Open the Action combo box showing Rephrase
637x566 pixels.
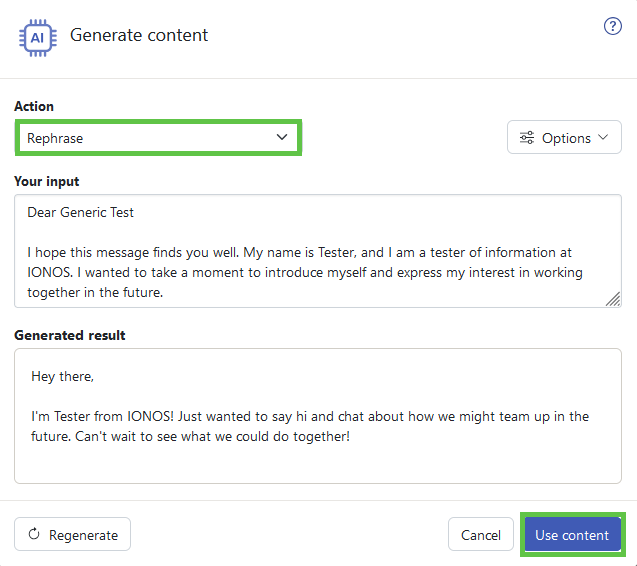tap(158, 138)
